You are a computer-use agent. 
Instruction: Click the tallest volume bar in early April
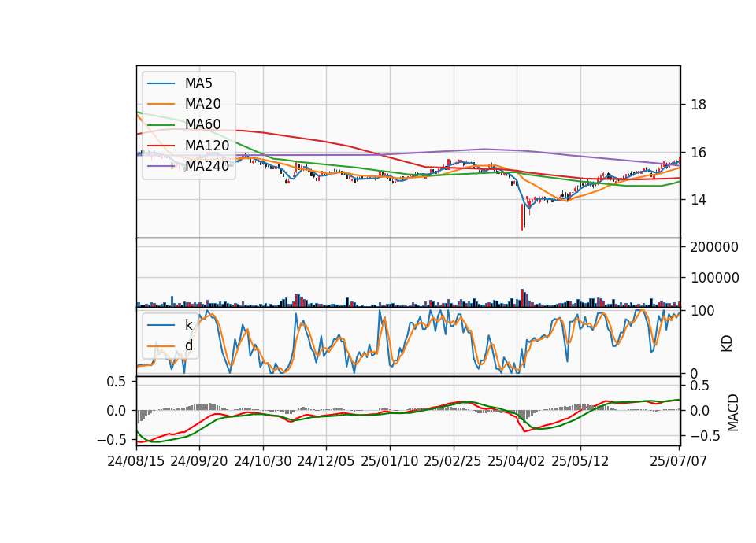521,297
